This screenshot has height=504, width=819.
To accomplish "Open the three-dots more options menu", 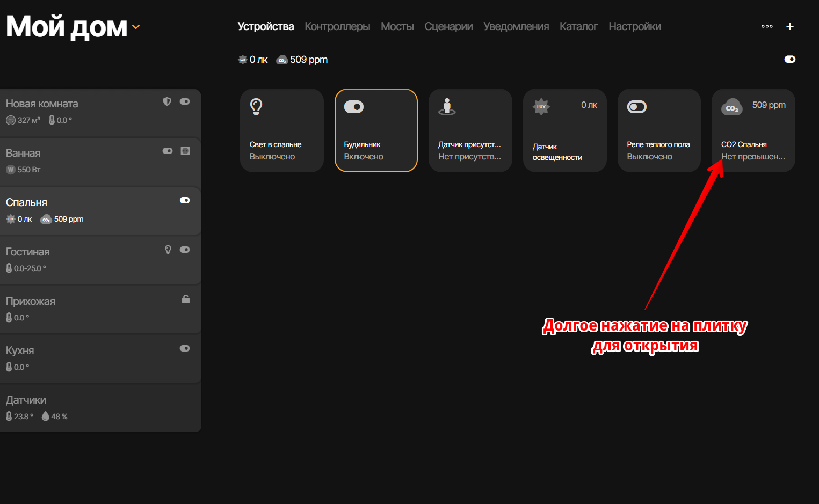I will [x=767, y=26].
